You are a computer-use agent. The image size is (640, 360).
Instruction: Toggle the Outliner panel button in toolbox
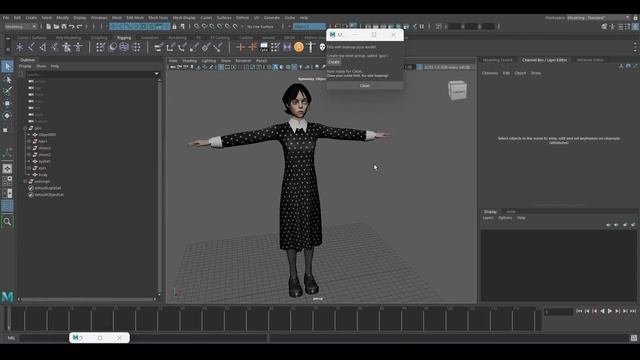[7, 206]
